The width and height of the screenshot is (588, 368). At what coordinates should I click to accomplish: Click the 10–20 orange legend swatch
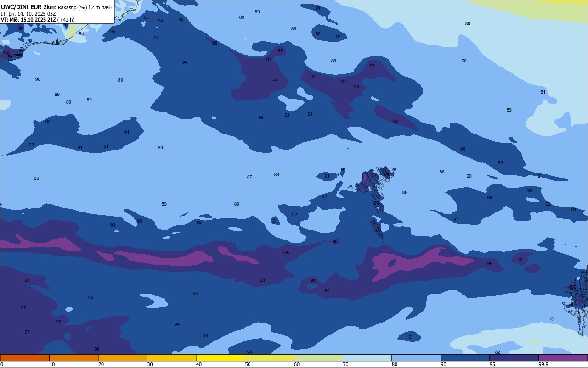[x=73, y=357]
